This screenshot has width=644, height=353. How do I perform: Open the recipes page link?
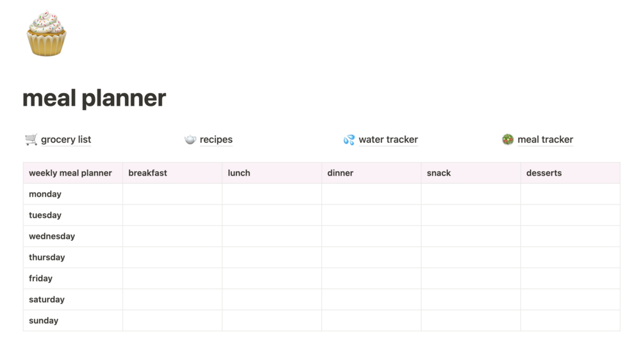216,140
